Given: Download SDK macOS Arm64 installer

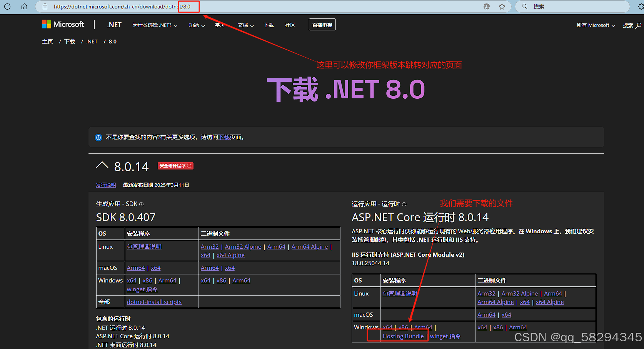Looking at the screenshot, I should tap(136, 268).
